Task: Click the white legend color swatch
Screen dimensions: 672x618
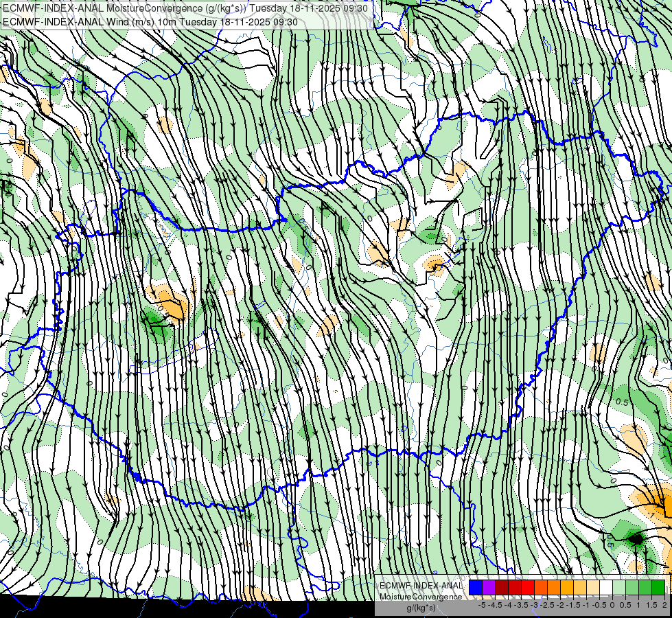Action: point(606,587)
